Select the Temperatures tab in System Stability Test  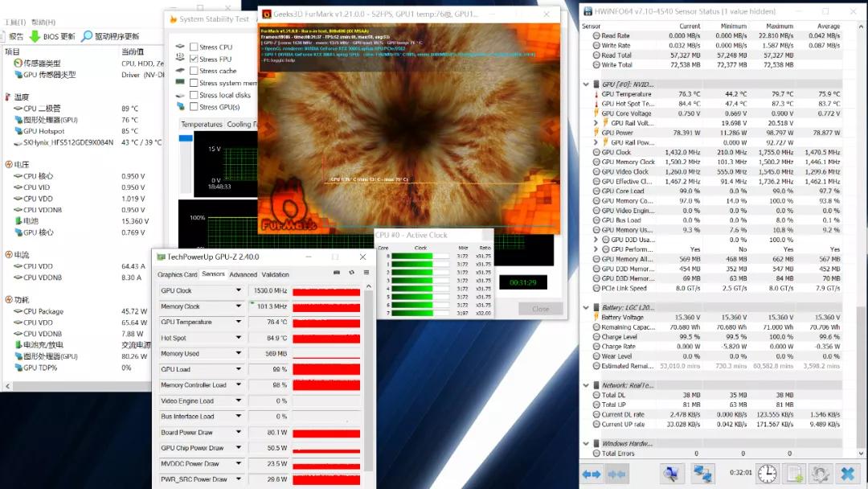[x=202, y=125]
